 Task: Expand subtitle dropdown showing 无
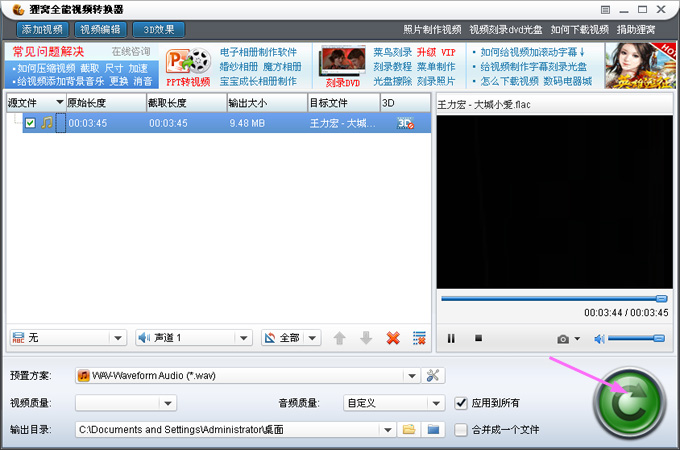[118, 338]
